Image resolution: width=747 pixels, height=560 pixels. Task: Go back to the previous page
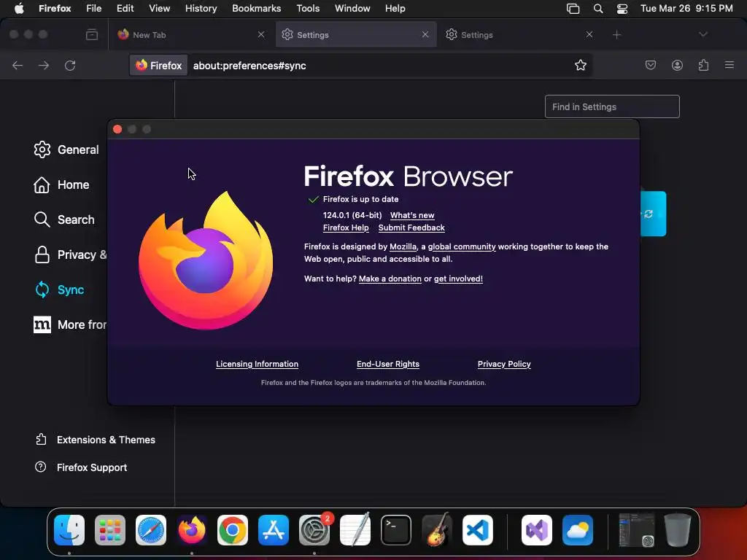[18, 65]
